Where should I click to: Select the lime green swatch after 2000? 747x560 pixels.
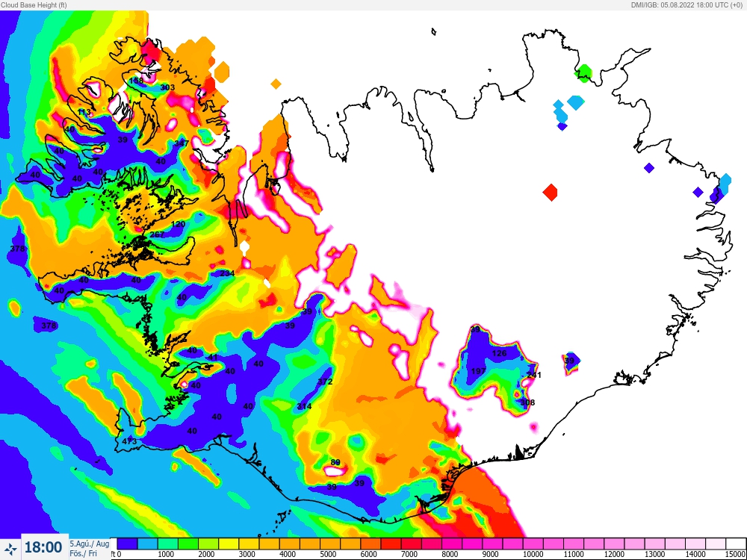208,544
